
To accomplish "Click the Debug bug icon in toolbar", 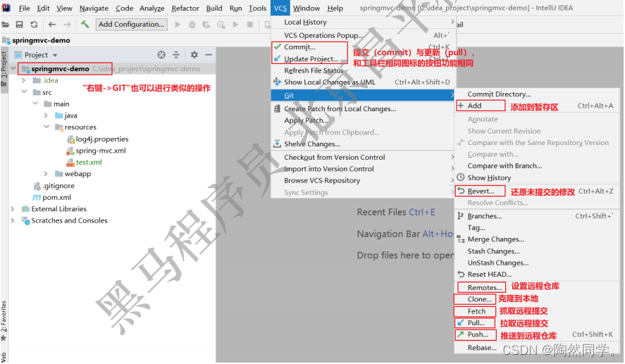I will coord(192,25).
